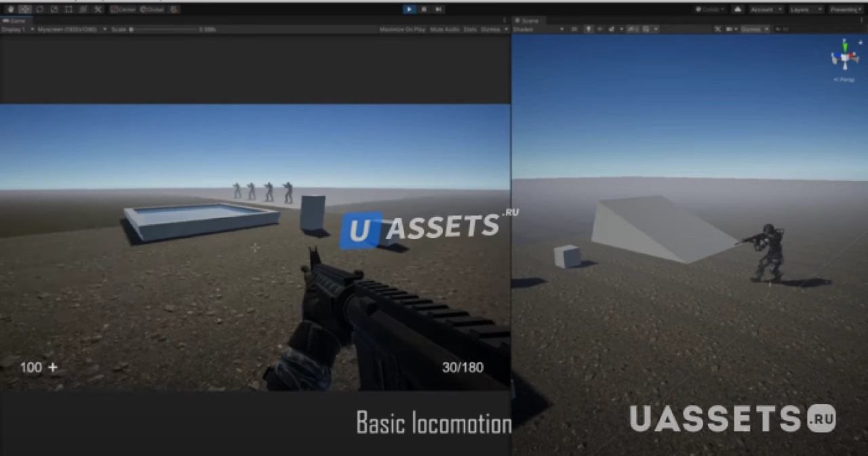Click the Play button
The height and width of the screenshot is (456, 868).
point(410,9)
